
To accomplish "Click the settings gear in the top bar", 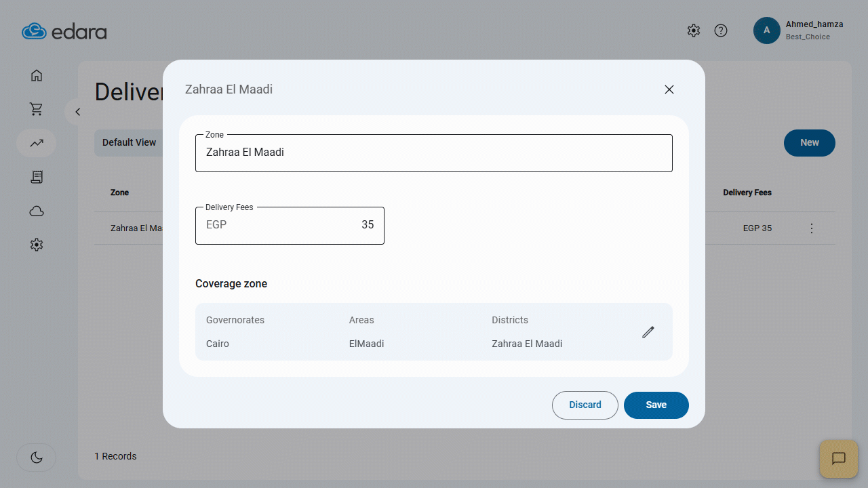I will coord(693,30).
